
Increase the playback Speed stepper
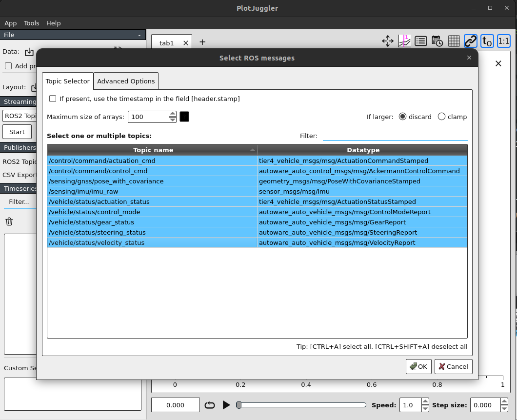pos(425,402)
